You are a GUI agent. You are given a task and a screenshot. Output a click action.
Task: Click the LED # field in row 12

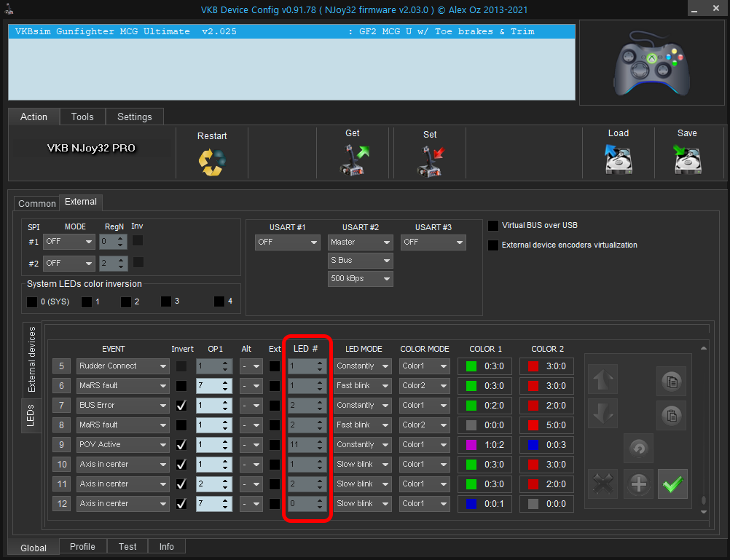pyautogui.click(x=302, y=504)
